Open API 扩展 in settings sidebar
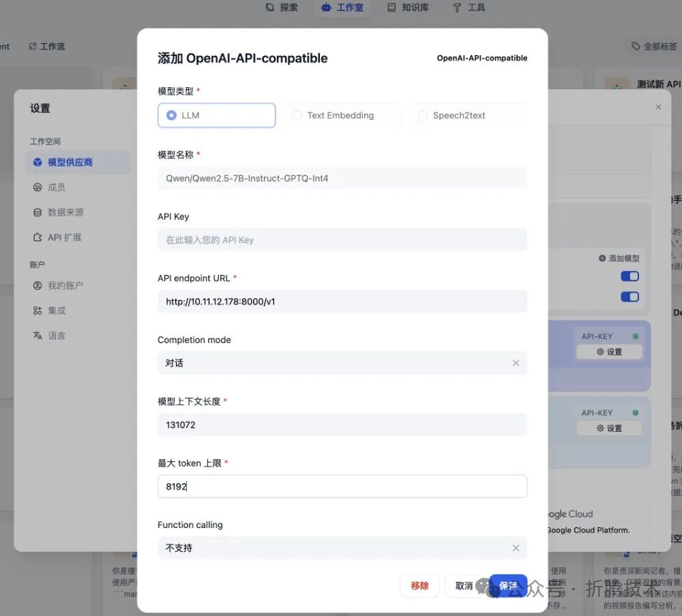This screenshot has width=682, height=616. (x=78, y=237)
